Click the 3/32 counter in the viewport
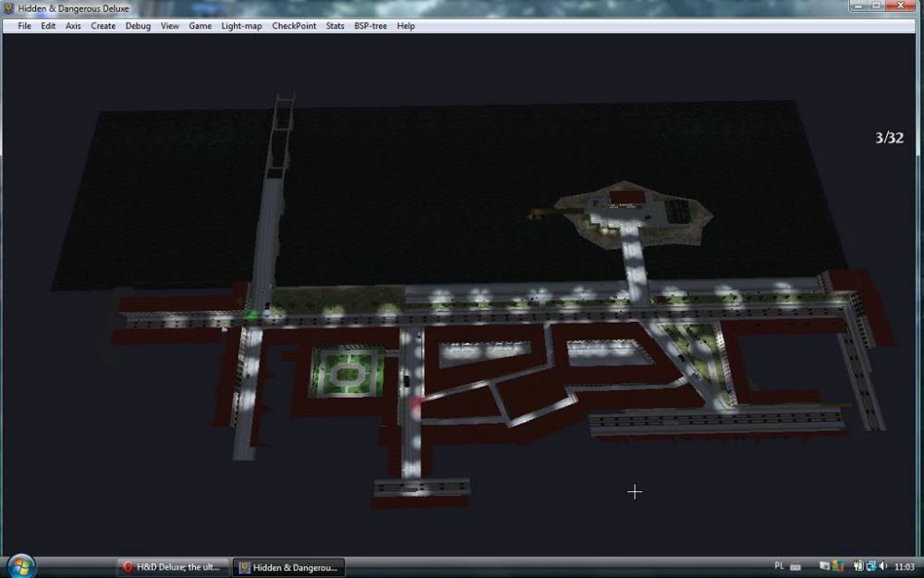924x578 pixels. pos(889,138)
